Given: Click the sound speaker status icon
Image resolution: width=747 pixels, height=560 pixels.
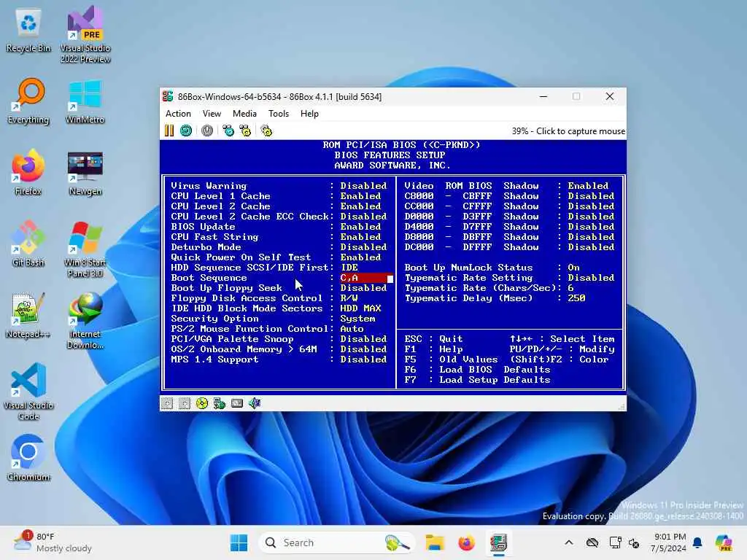Looking at the screenshot, I should (255, 404).
